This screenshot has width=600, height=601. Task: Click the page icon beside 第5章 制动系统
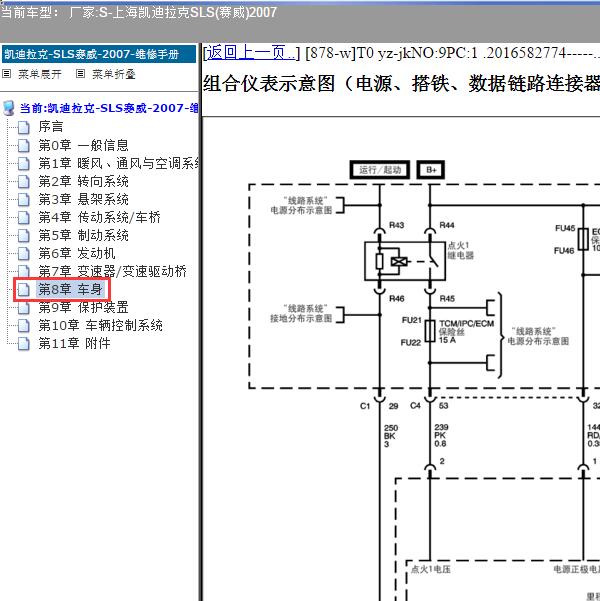pyautogui.click(x=24, y=236)
